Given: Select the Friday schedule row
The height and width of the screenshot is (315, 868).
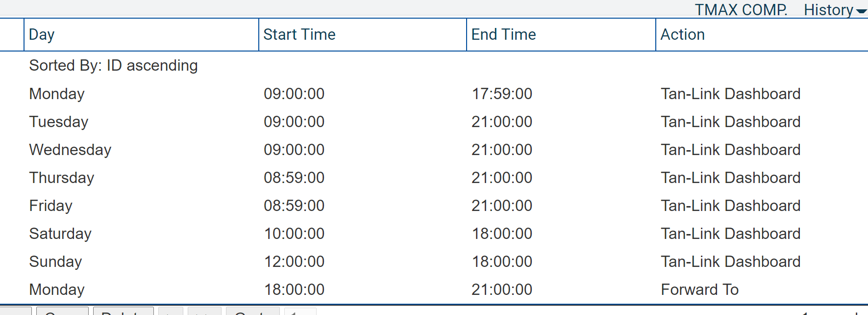Looking at the screenshot, I should tap(294, 206).
